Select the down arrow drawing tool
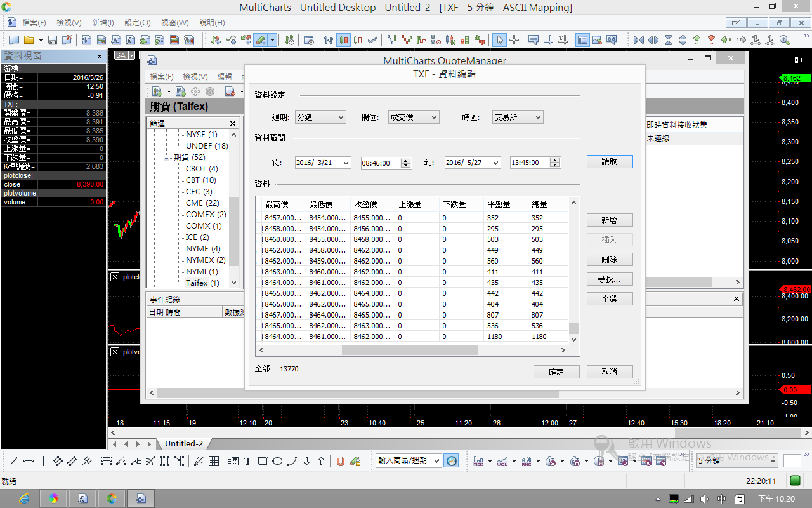 306,461
